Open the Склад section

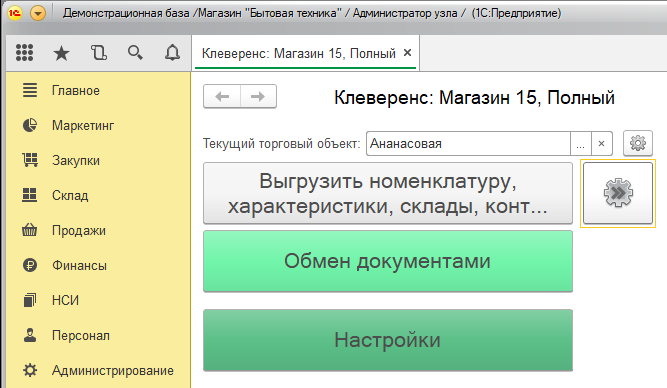click(98, 195)
